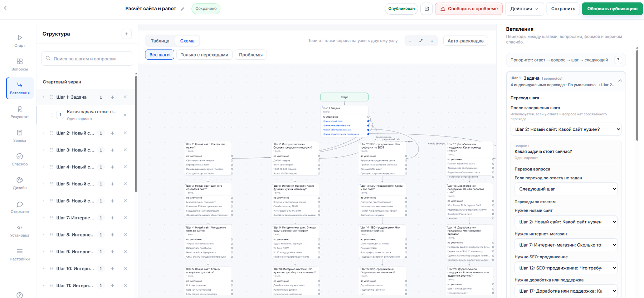The height and width of the screenshot is (298, 644).
Task: Click the Опубликован status button
Action: pyautogui.click(x=401, y=9)
